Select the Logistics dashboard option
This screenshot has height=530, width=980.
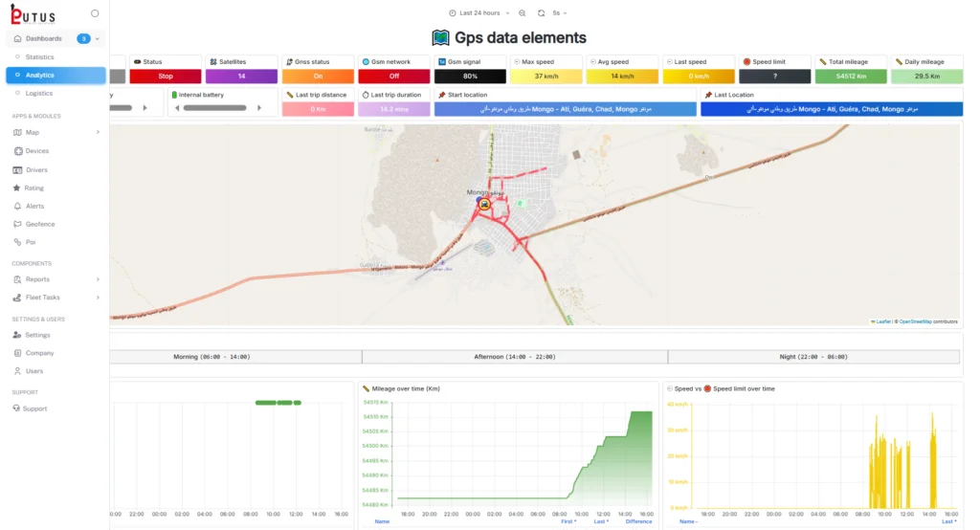(x=38, y=93)
